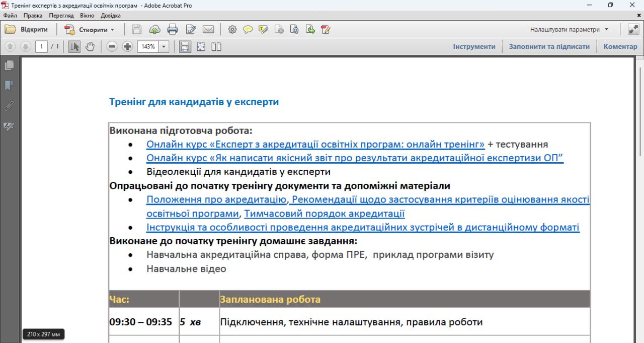Expand the Налаштувати параметри dropdown
This screenshot has height=343, width=644.
pos(606,30)
